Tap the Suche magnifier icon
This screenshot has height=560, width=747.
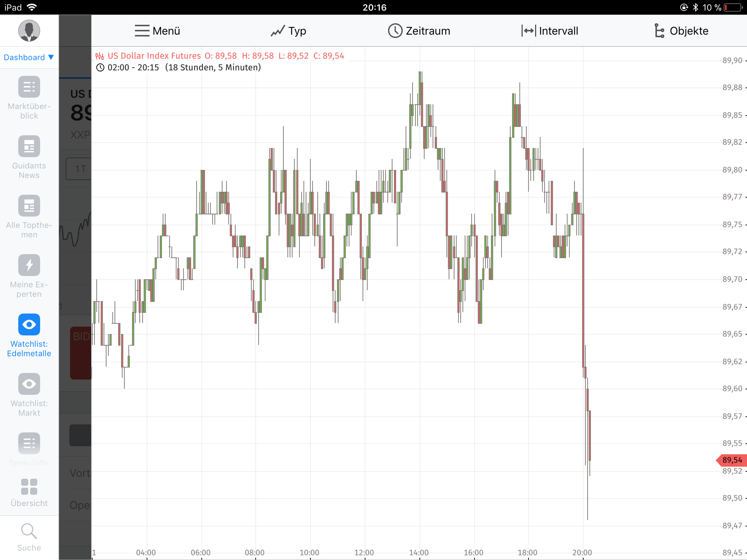point(29,532)
